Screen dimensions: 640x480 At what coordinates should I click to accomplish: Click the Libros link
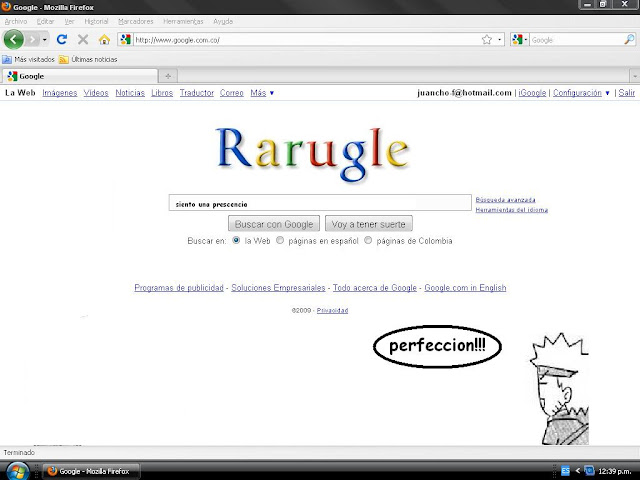pos(162,93)
